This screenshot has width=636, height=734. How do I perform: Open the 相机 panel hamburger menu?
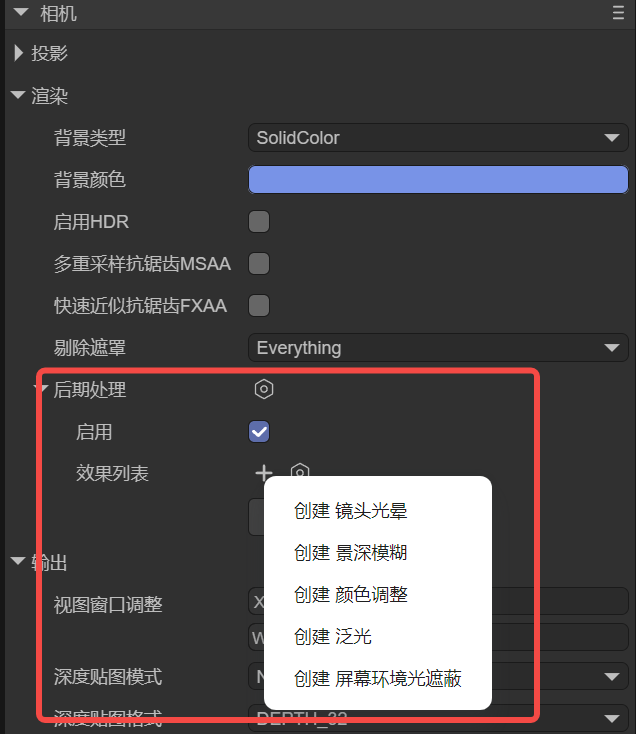(x=618, y=13)
